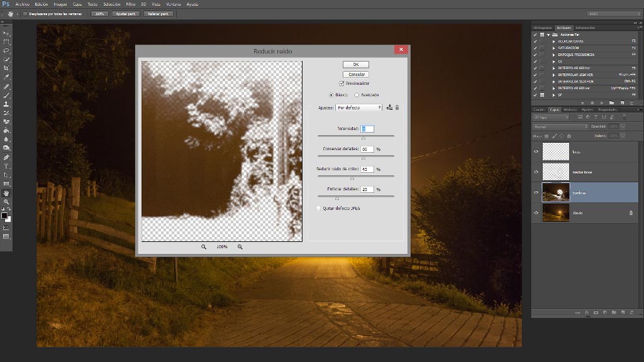Enable Quitar defecto JPEG checkbox
Image resolution: width=644 pixels, height=362 pixels.
[318, 208]
